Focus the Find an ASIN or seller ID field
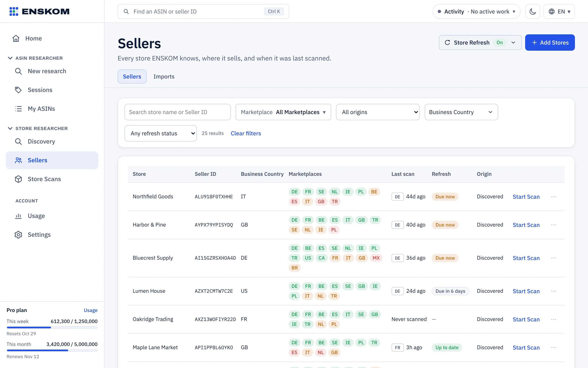The image size is (588, 368). point(203,11)
